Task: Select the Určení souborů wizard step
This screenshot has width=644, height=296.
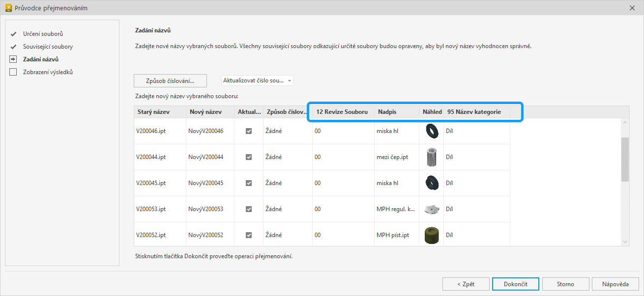Action: point(43,34)
